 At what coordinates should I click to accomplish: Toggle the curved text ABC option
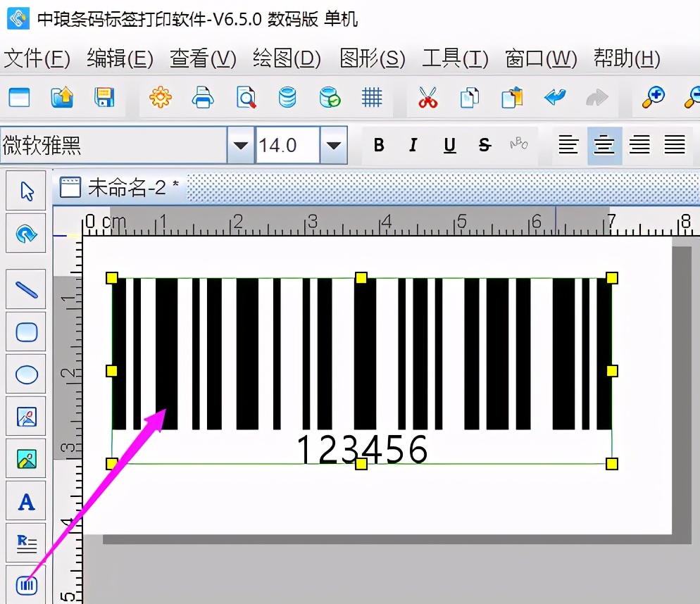(519, 144)
